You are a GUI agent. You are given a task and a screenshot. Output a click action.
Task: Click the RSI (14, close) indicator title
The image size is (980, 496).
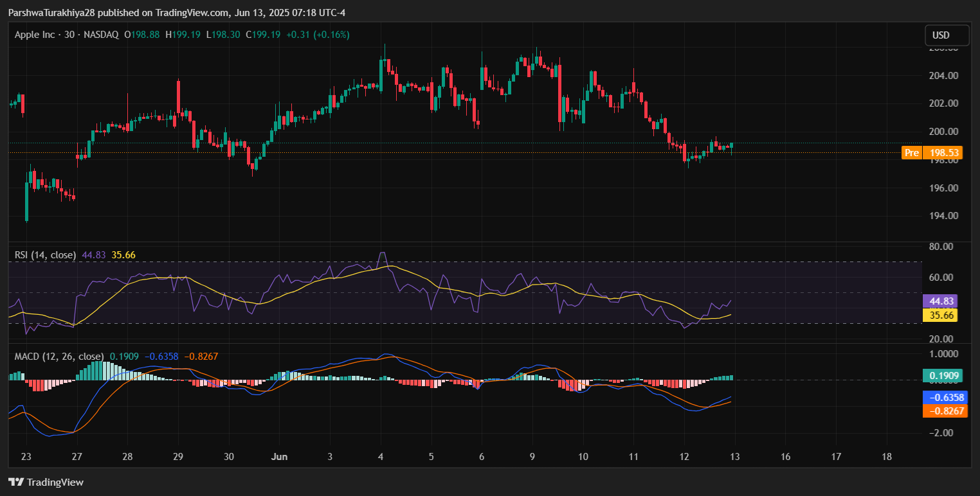point(45,255)
